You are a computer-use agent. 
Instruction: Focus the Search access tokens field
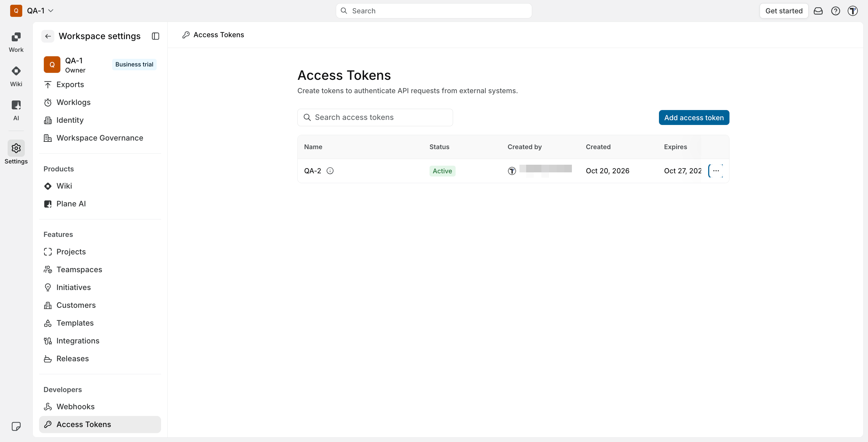(375, 117)
